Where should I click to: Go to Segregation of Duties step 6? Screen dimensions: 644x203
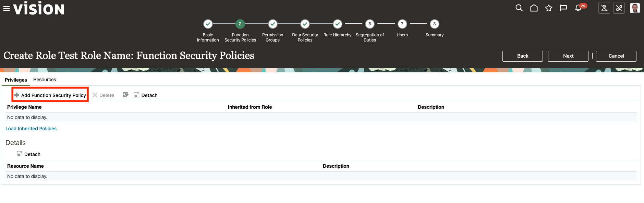tap(369, 24)
